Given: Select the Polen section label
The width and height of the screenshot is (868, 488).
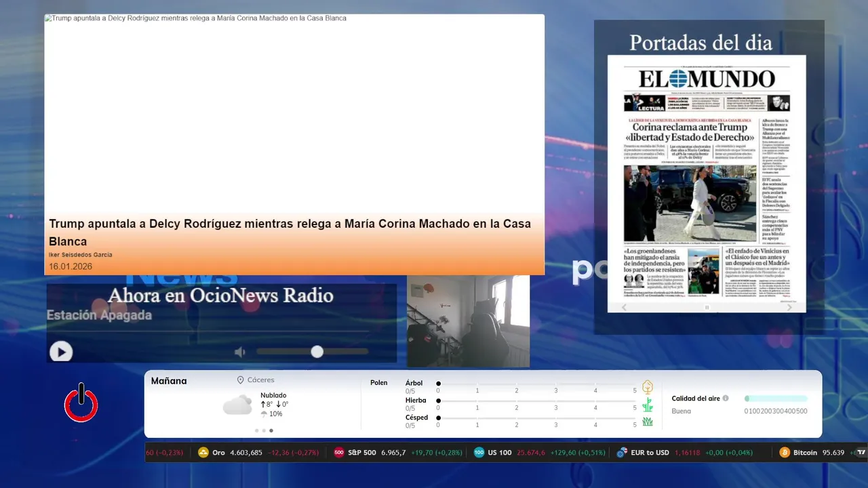Looking at the screenshot, I should [x=378, y=383].
